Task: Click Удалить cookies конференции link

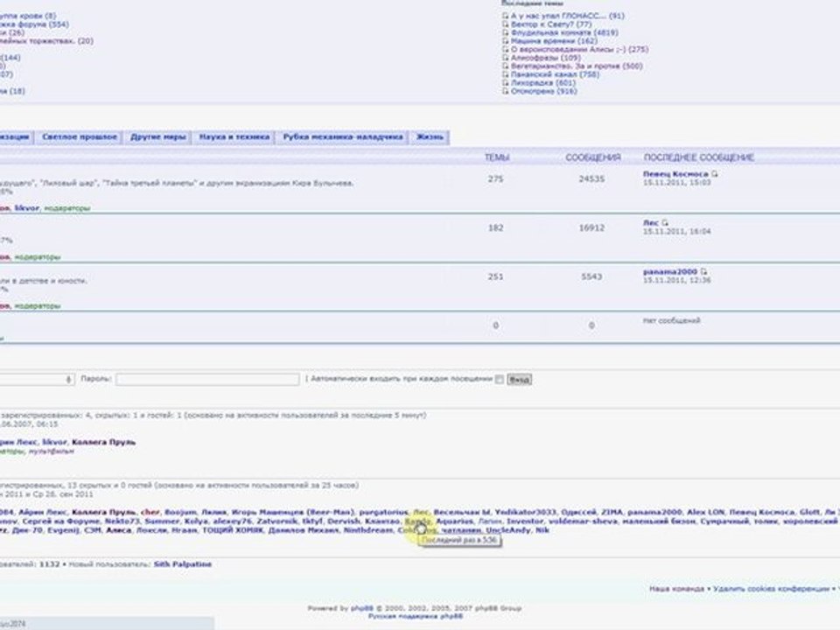Action: (771, 589)
